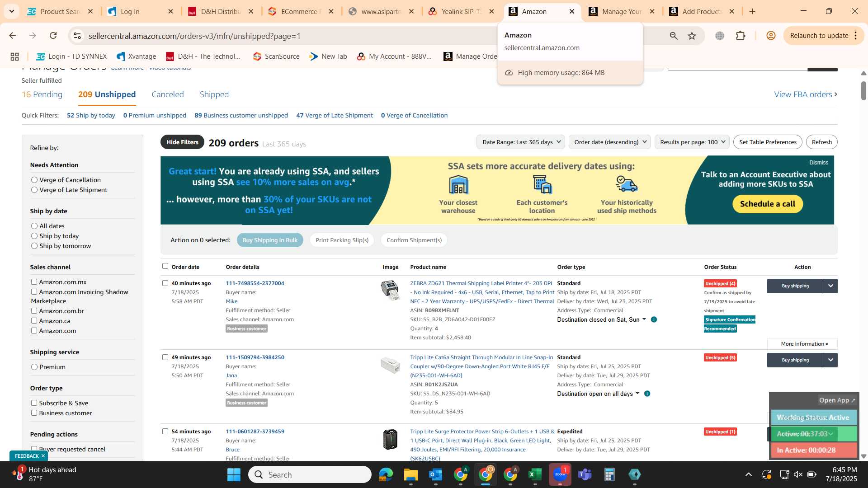Open Windows Start menu
This screenshot has width=868, height=488.
point(234,475)
